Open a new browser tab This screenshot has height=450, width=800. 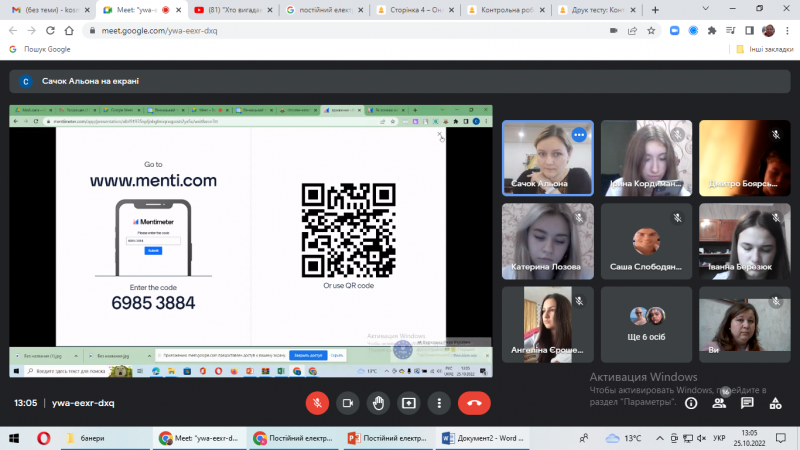point(655,10)
